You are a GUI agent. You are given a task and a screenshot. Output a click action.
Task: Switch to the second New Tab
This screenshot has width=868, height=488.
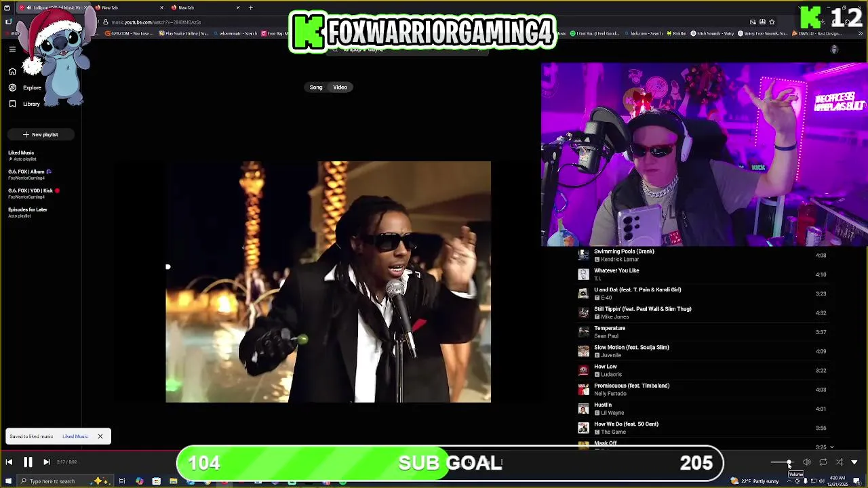point(129,7)
